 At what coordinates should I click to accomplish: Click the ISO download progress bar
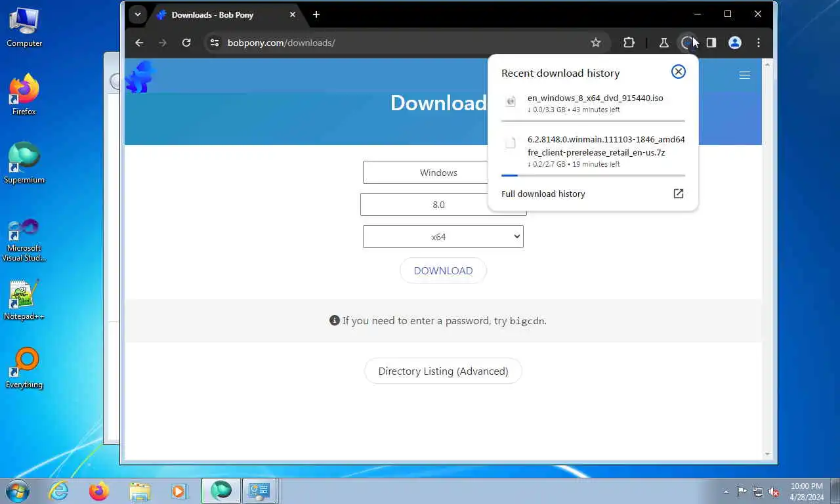click(593, 121)
